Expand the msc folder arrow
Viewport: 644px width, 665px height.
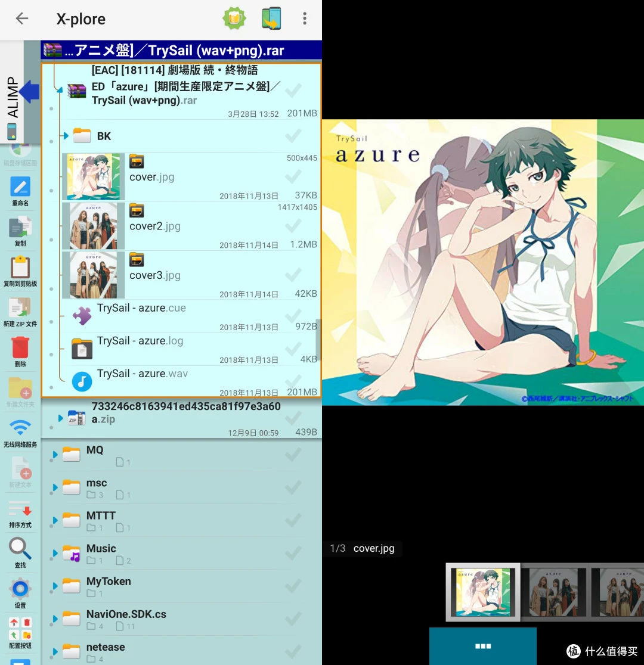pyautogui.click(x=55, y=487)
